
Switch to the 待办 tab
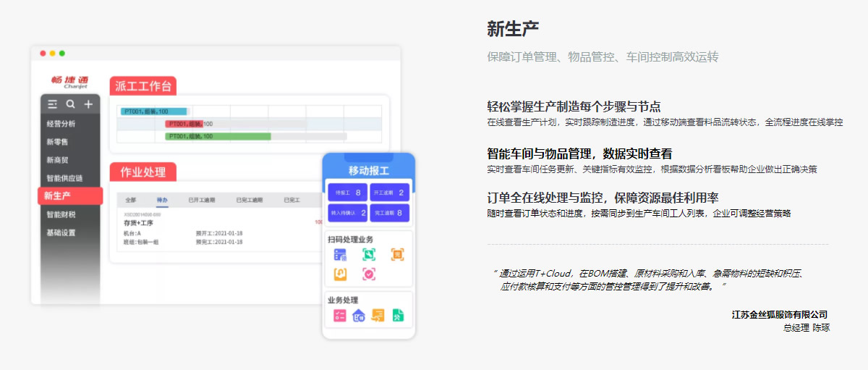(x=162, y=200)
